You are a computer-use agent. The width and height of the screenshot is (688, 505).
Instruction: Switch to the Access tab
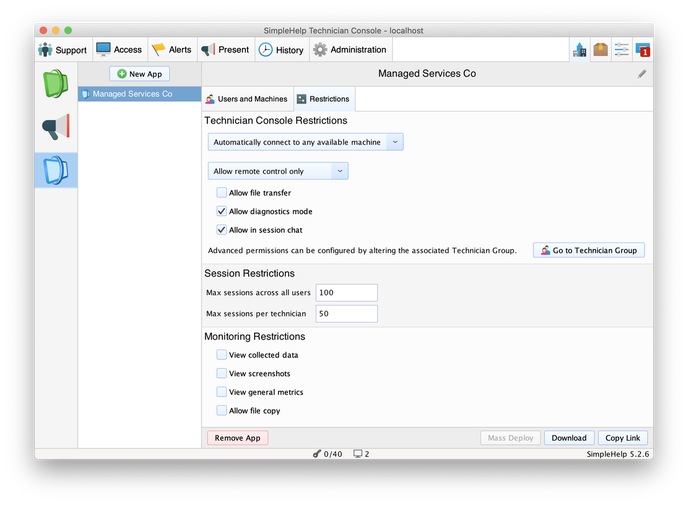coord(119,50)
